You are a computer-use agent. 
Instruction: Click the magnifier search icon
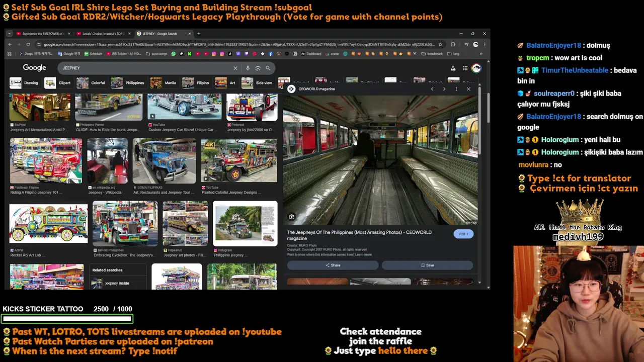click(268, 68)
